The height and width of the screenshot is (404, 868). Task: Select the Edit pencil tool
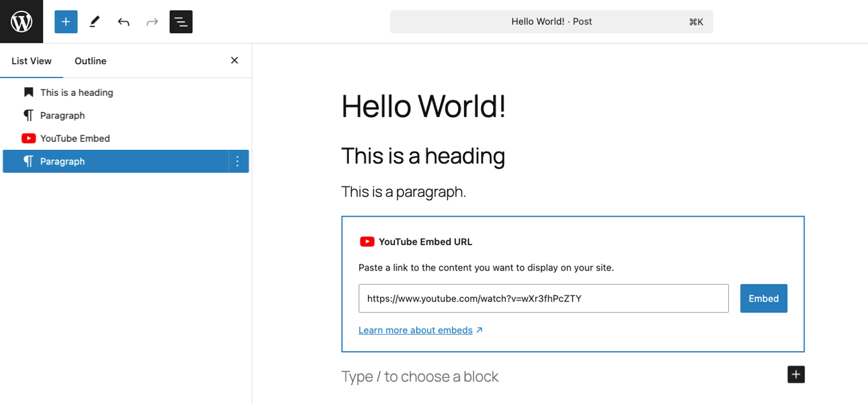94,21
